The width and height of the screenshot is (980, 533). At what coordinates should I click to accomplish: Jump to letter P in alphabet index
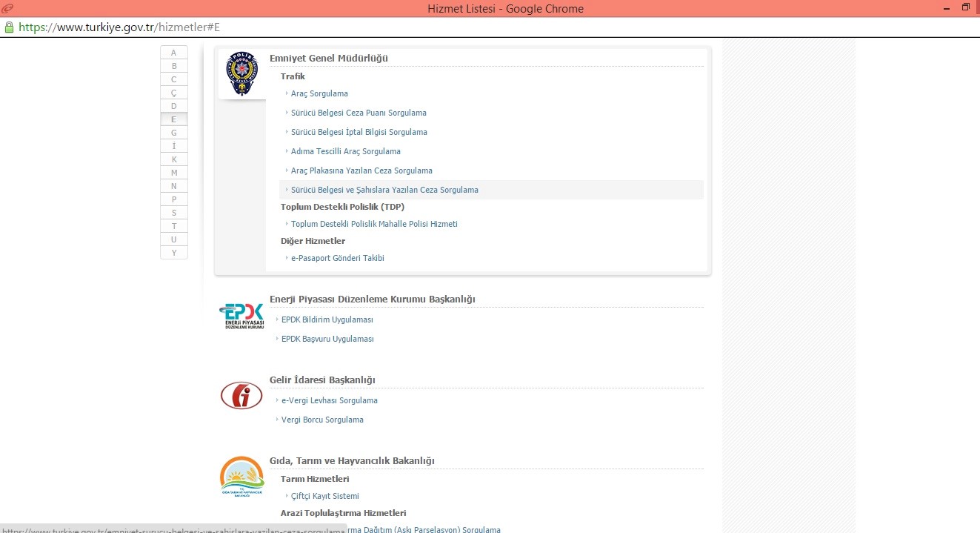pos(174,199)
